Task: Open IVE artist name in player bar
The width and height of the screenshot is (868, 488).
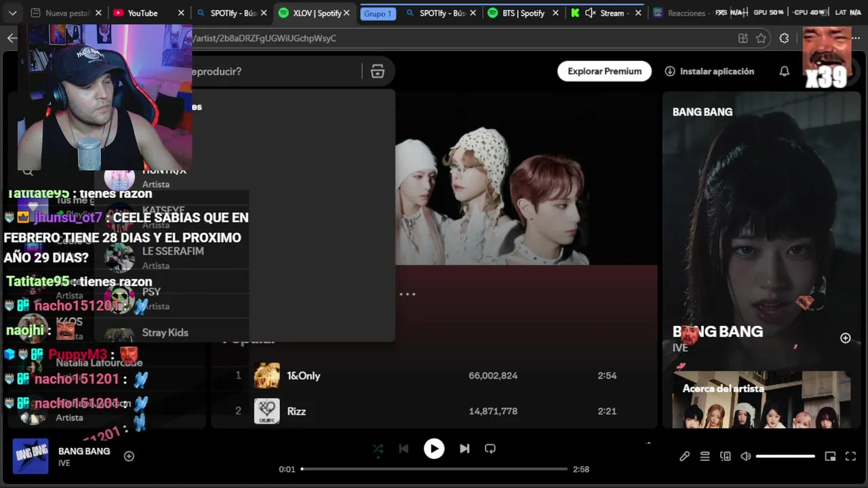Action: point(64,463)
